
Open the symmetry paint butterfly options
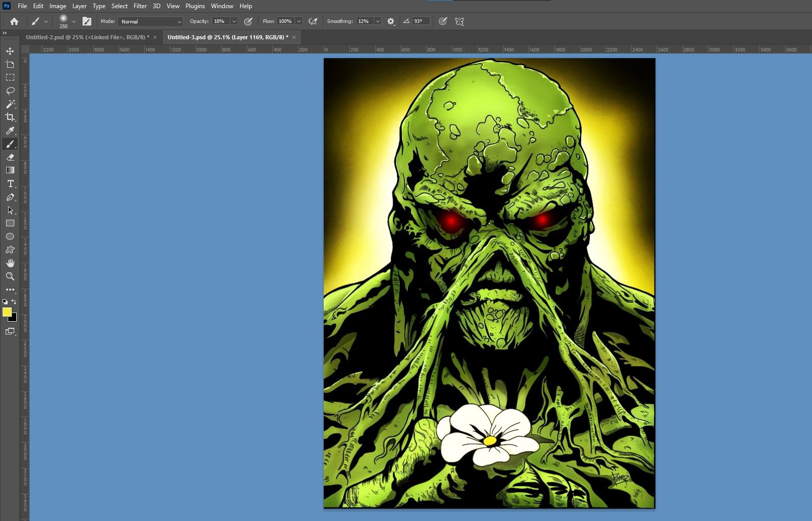click(459, 21)
